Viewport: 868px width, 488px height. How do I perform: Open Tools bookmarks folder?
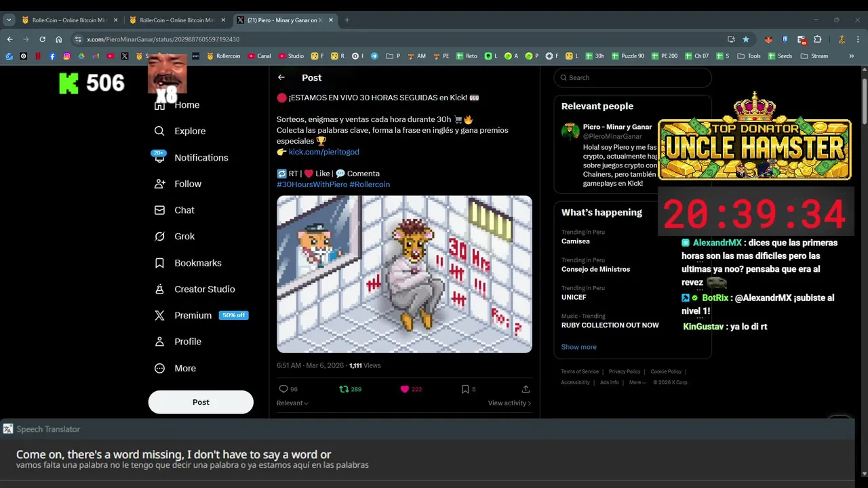click(x=749, y=56)
